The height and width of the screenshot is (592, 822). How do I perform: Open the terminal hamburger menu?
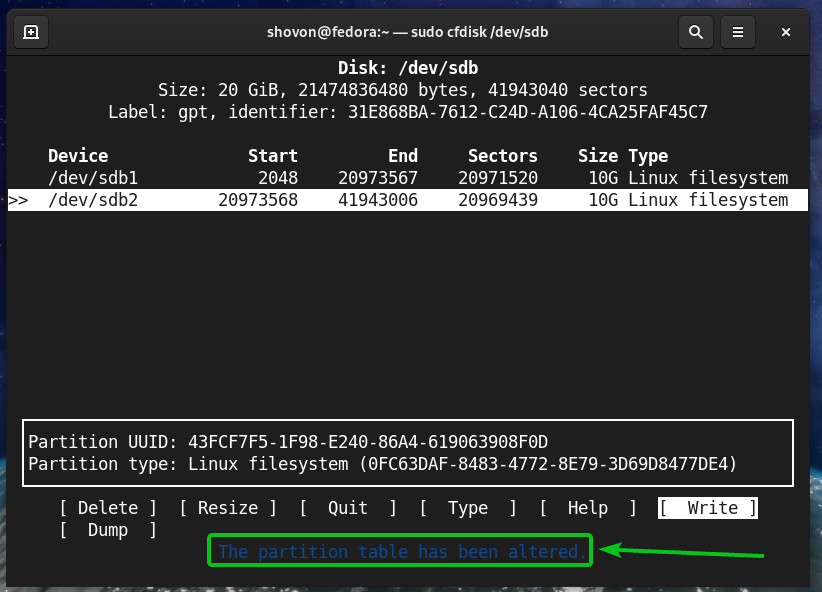click(x=740, y=32)
